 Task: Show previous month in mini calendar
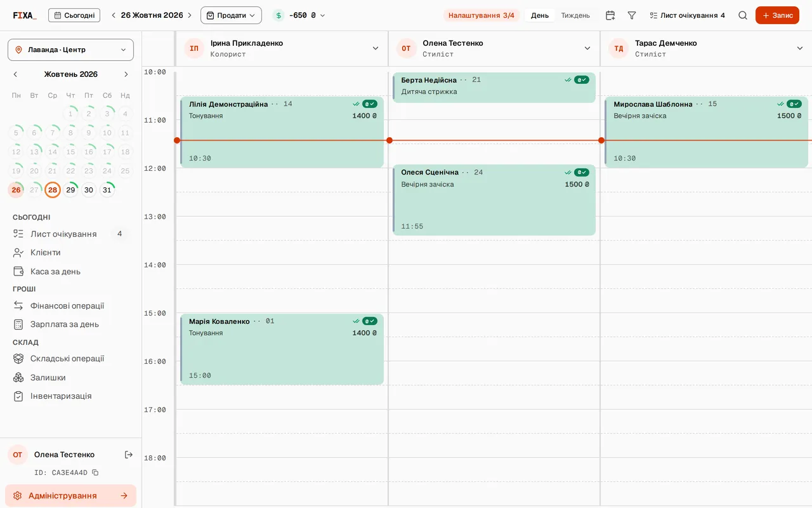(16, 74)
